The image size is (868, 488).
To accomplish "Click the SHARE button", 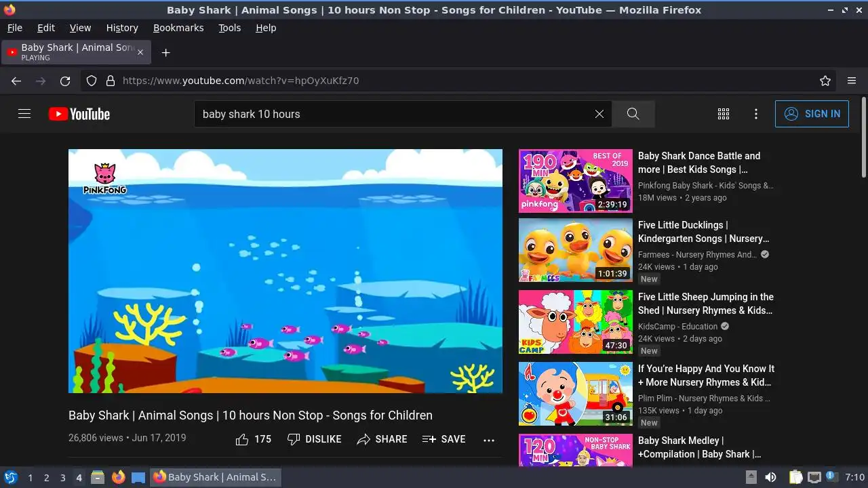I will pos(382,439).
